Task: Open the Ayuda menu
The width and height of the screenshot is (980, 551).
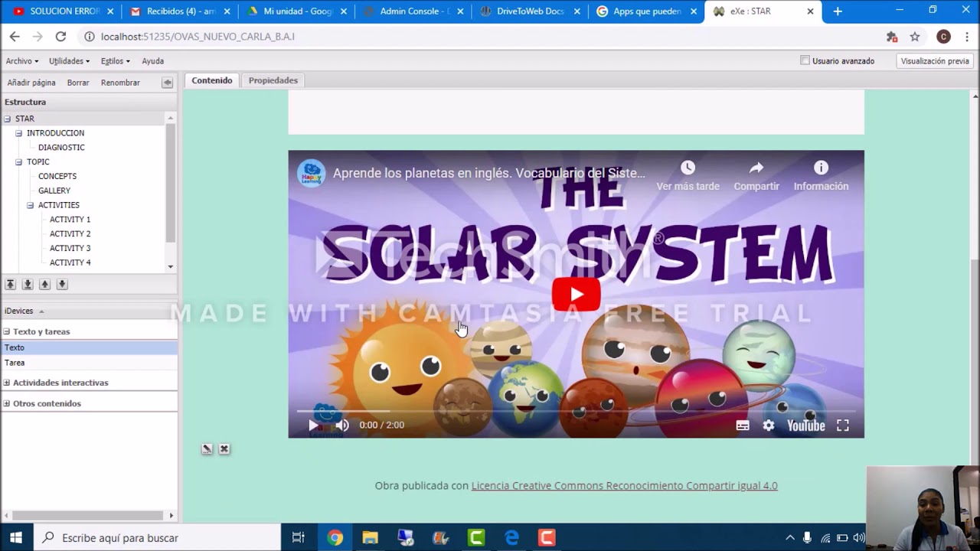Action: pos(152,61)
